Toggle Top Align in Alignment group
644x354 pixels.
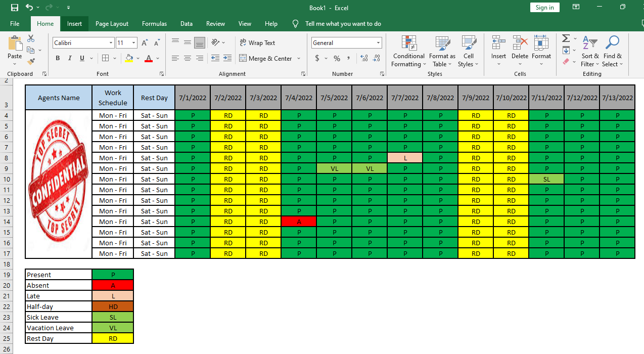coord(175,42)
